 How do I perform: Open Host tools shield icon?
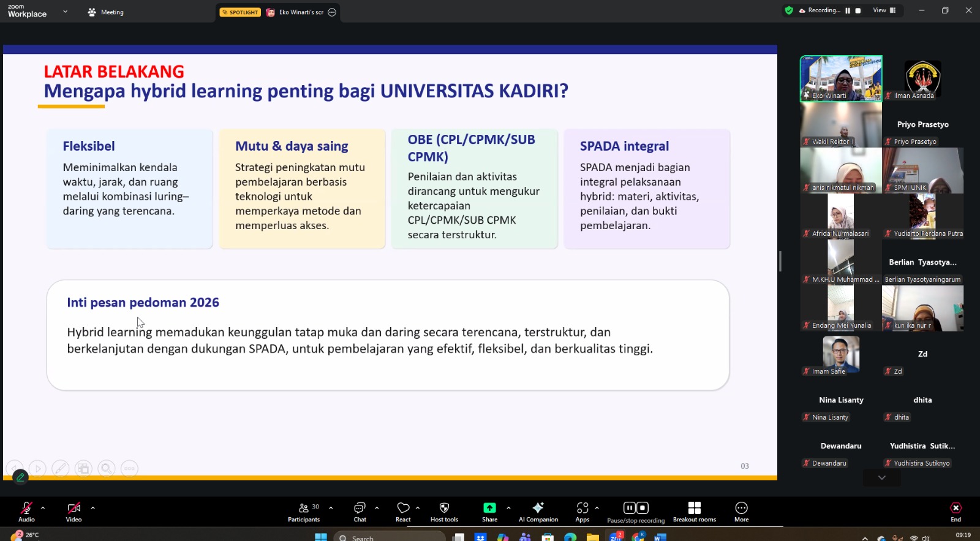pyautogui.click(x=444, y=512)
